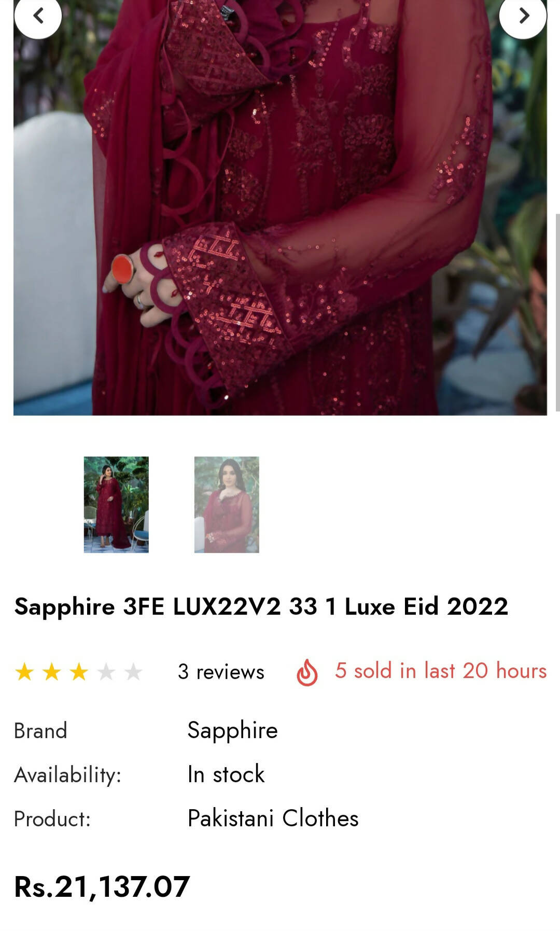Click the page scrollbar on the right edge
The width and height of the screenshot is (560, 931).
pos(557,312)
